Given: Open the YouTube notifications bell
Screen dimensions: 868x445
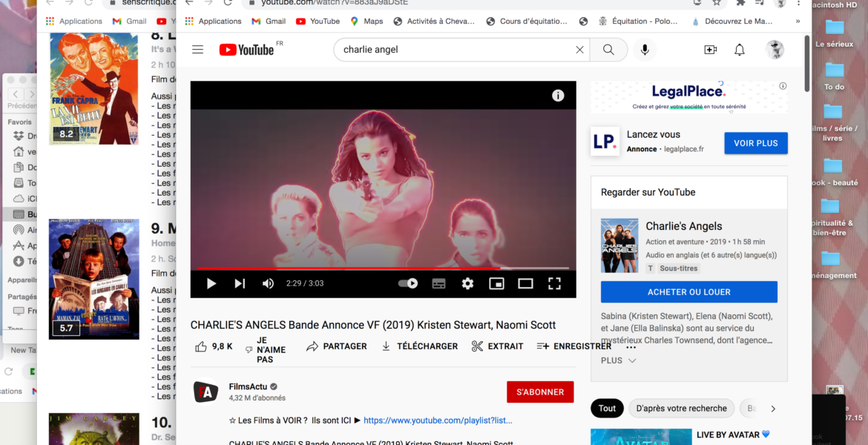Looking at the screenshot, I should click(x=740, y=50).
